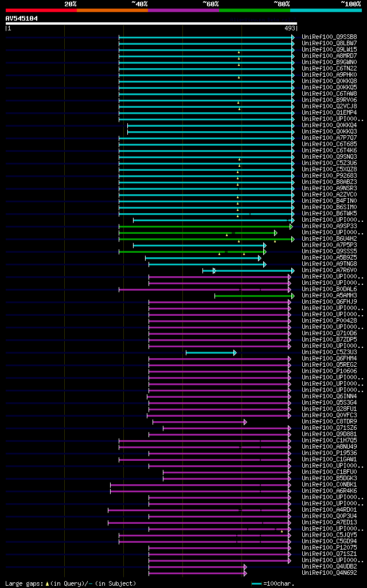Screen dimensions: 367x588
Task: Click the cyan ~100% identity legend segment
Action: tap(326, 10)
